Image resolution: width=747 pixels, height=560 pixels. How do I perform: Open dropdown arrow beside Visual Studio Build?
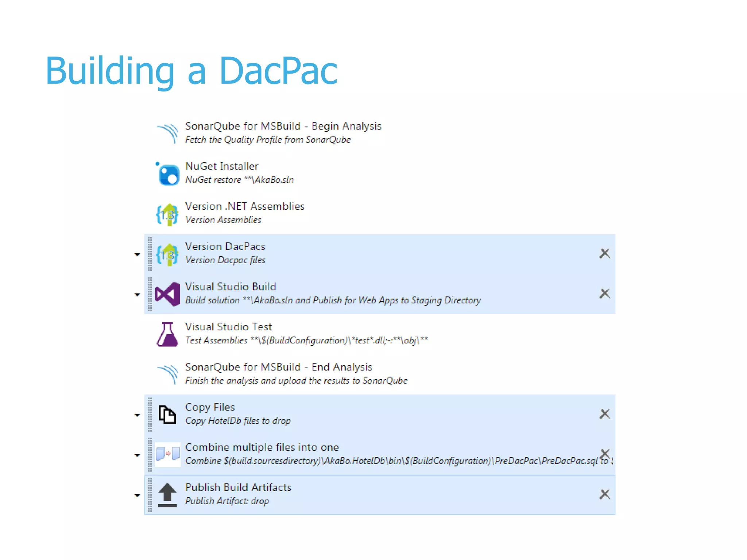click(x=137, y=295)
